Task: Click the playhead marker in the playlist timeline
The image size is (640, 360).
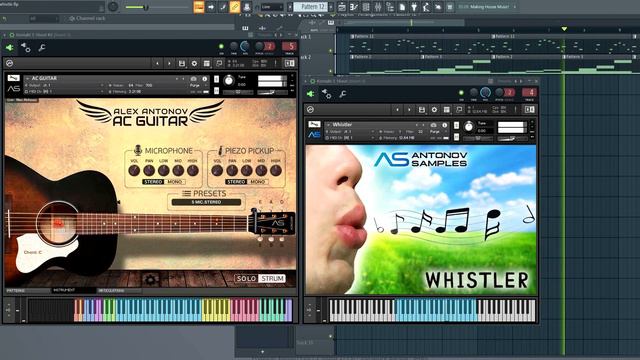Action: click(x=564, y=29)
